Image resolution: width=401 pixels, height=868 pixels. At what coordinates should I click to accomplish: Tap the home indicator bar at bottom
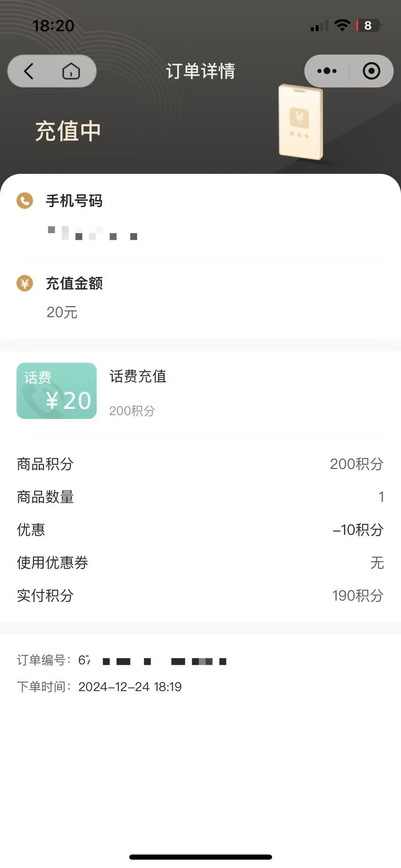point(200,857)
